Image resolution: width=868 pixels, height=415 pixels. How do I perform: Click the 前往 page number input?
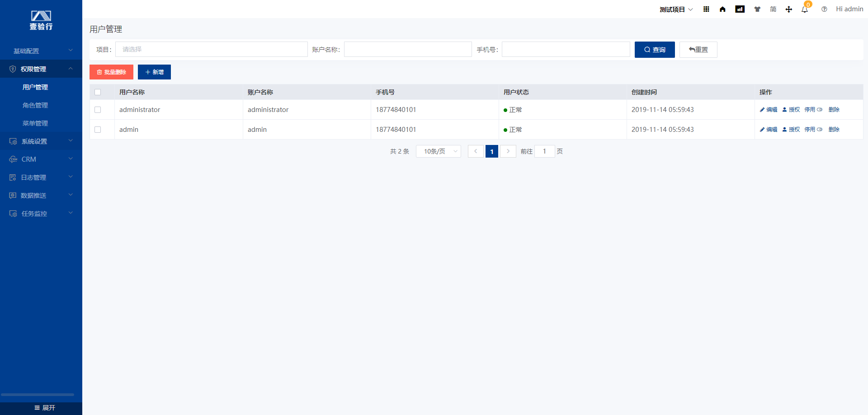point(545,151)
